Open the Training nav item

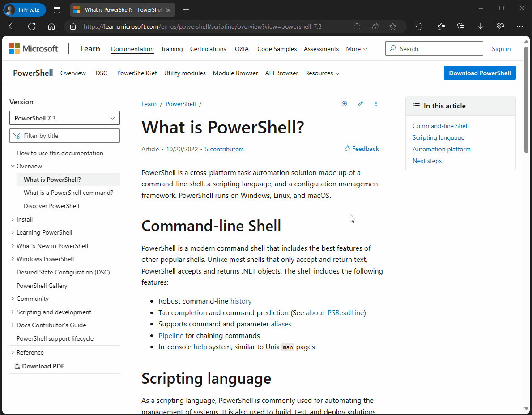click(x=172, y=49)
